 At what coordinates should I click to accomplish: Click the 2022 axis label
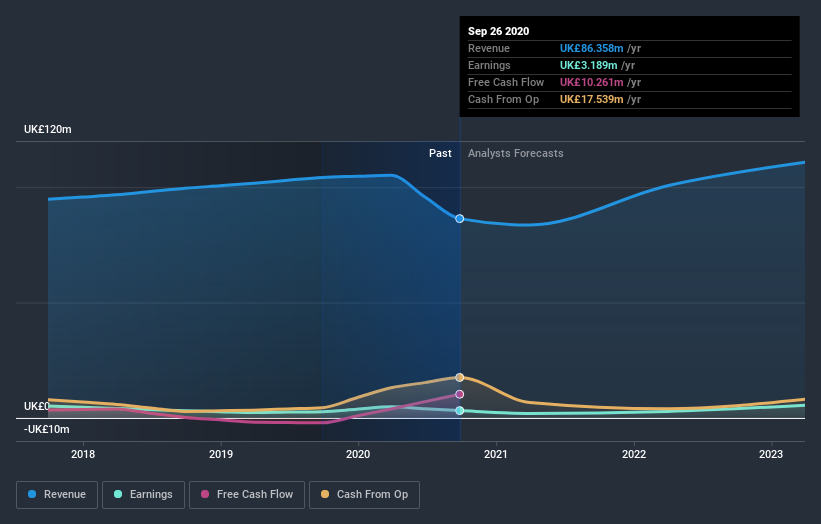click(634, 454)
